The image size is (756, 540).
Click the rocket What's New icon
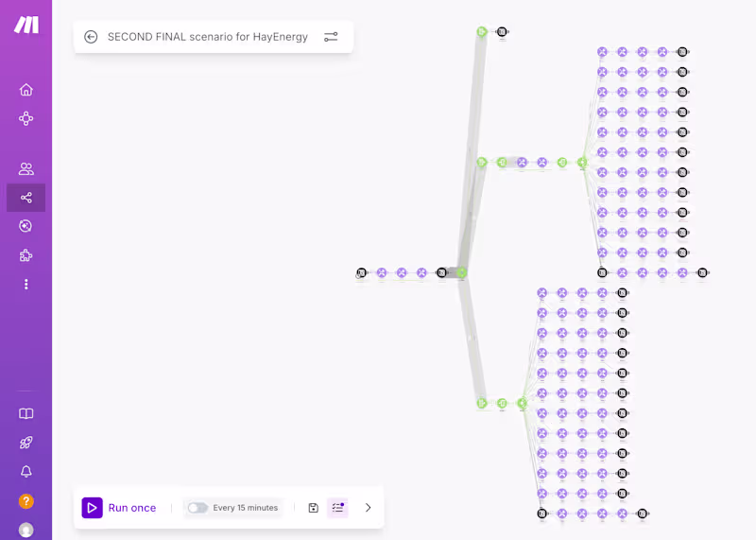point(26,443)
